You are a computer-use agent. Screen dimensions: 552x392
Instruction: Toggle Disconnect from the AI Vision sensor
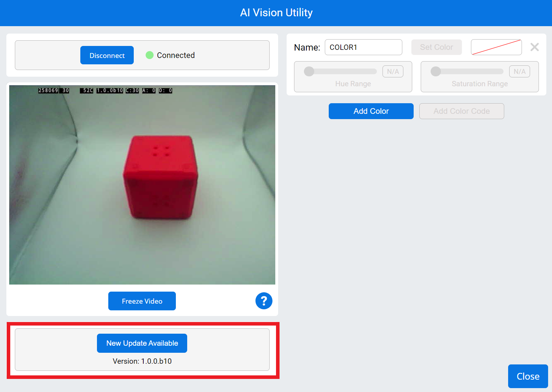point(107,55)
